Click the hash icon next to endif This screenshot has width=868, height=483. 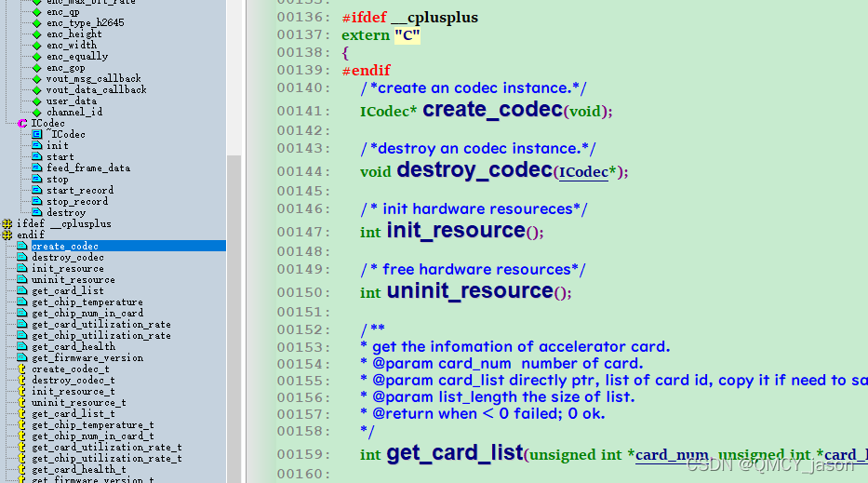click(x=7, y=235)
